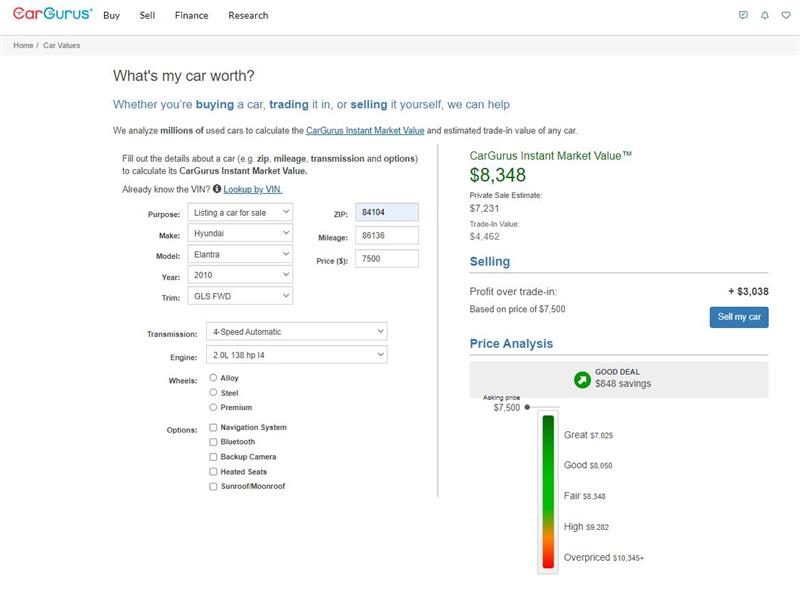Click the VIN info icon
Image resolution: width=800 pixels, height=592 pixels.
click(217, 188)
